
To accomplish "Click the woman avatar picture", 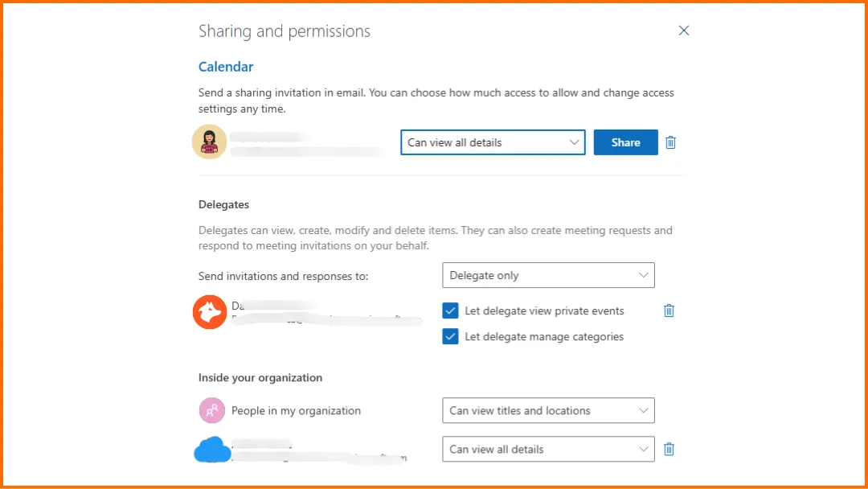I will coord(209,142).
